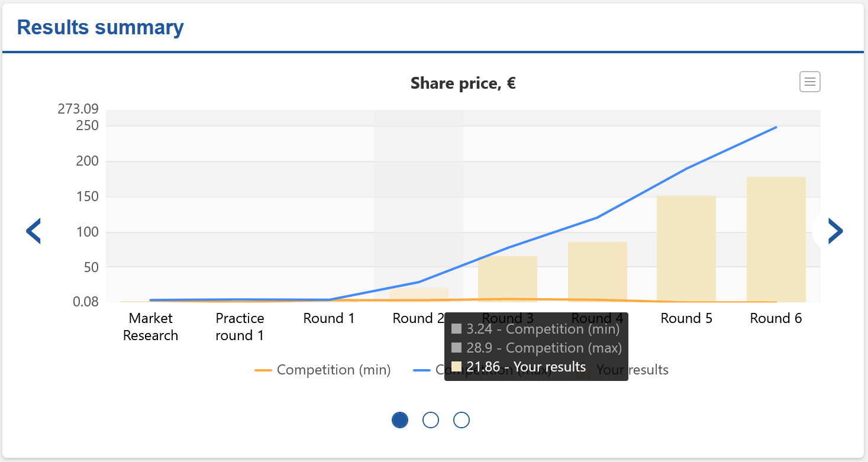Switch to the second carousel dot
Screen dimensions: 868x462
point(431,420)
